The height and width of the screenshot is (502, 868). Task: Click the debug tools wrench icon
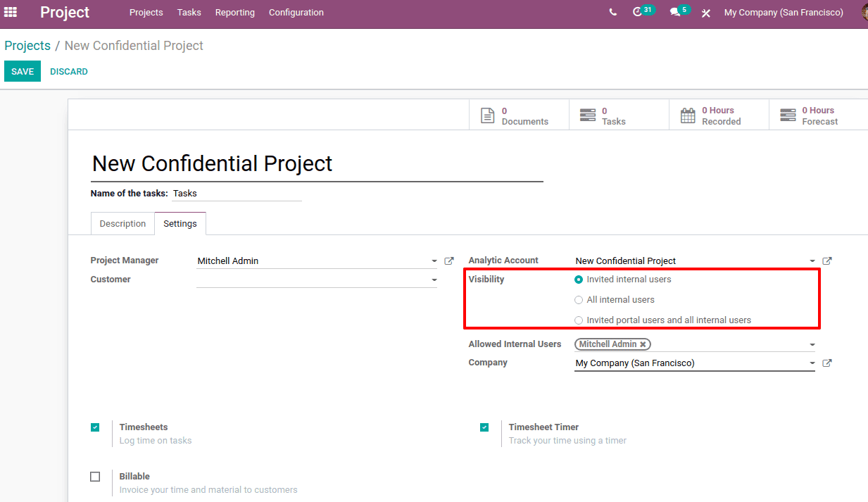point(706,13)
